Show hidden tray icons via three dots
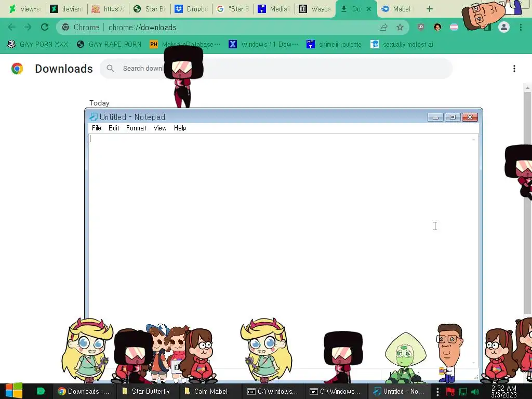The width and height of the screenshot is (532, 399). (x=437, y=392)
